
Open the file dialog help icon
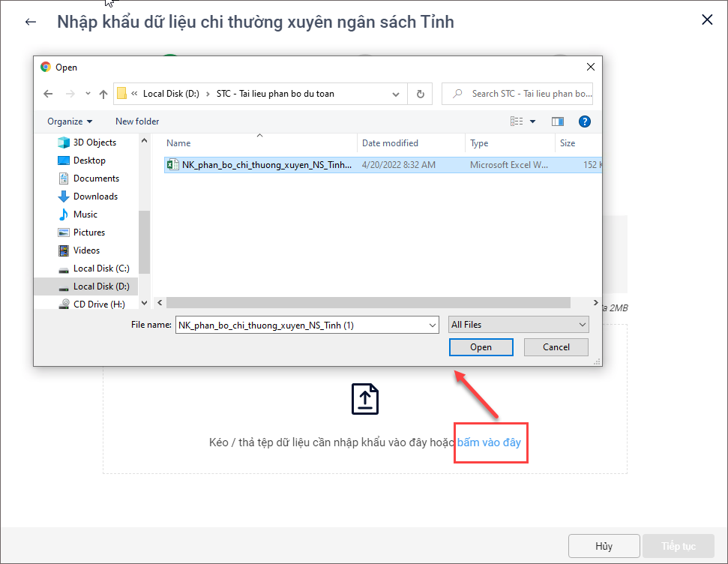(x=585, y=121)
